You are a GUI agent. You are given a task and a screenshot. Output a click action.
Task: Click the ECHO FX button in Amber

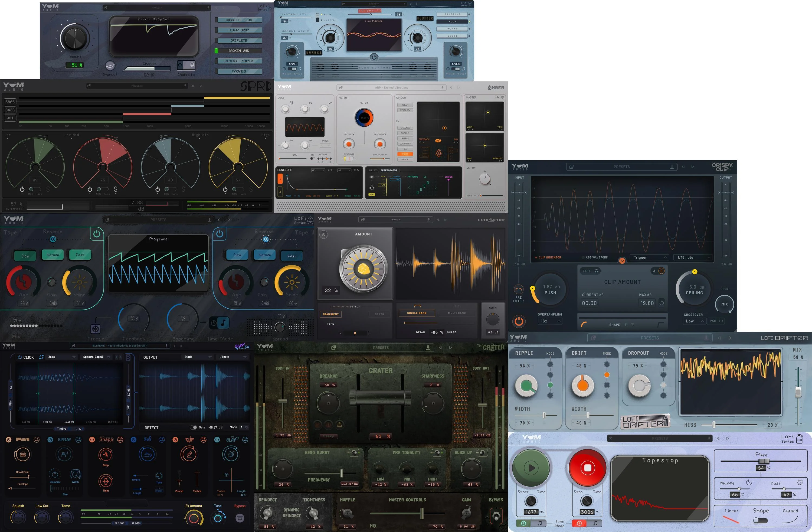[x=405, y=154]
